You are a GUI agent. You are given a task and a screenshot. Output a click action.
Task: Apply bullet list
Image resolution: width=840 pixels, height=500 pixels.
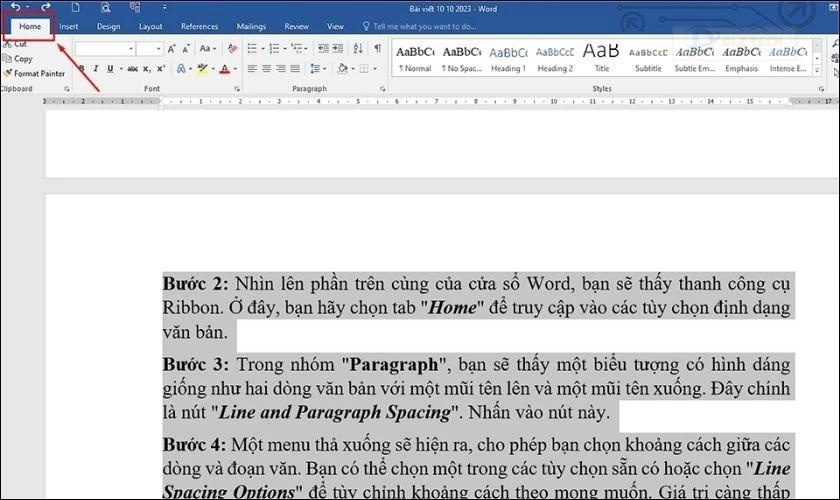[252, 49]
